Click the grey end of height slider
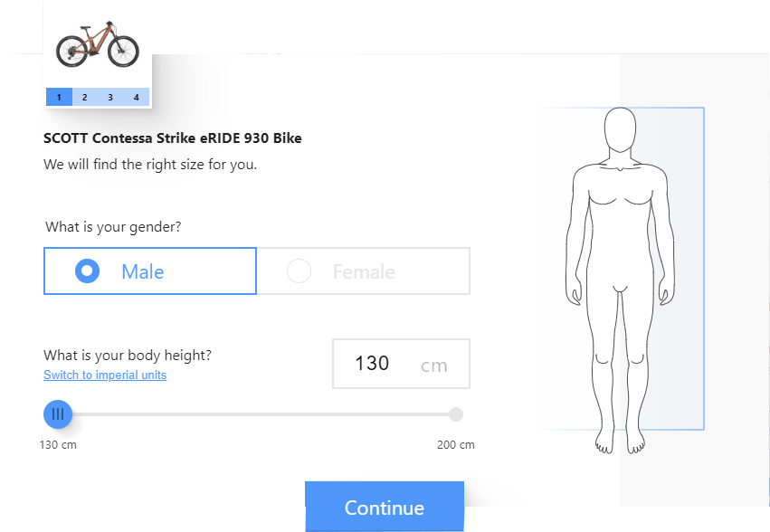This screenshot has height=532, width=770. pos(456,414)
